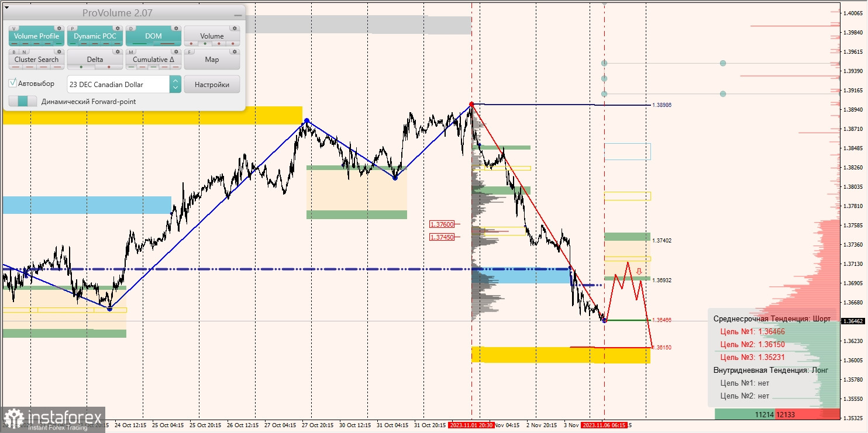Open Delta gear settings
Screen dimensions: 868x433
point(117,51)
